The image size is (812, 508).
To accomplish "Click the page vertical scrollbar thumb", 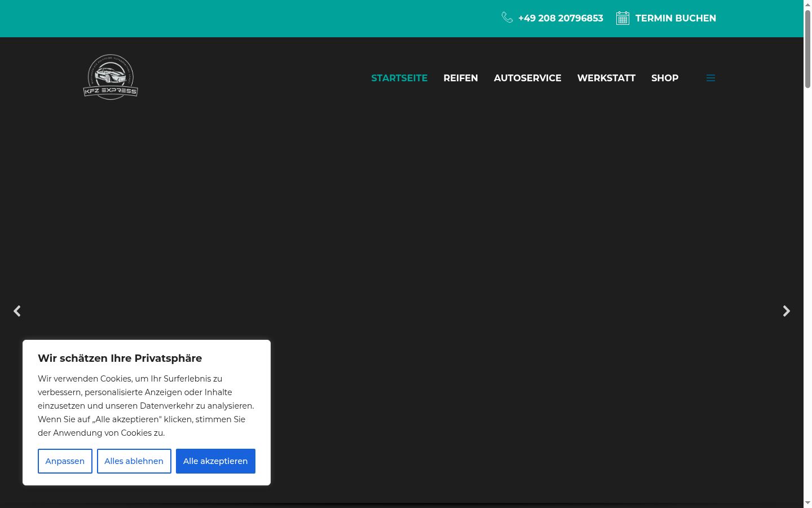I will [807, 49].
